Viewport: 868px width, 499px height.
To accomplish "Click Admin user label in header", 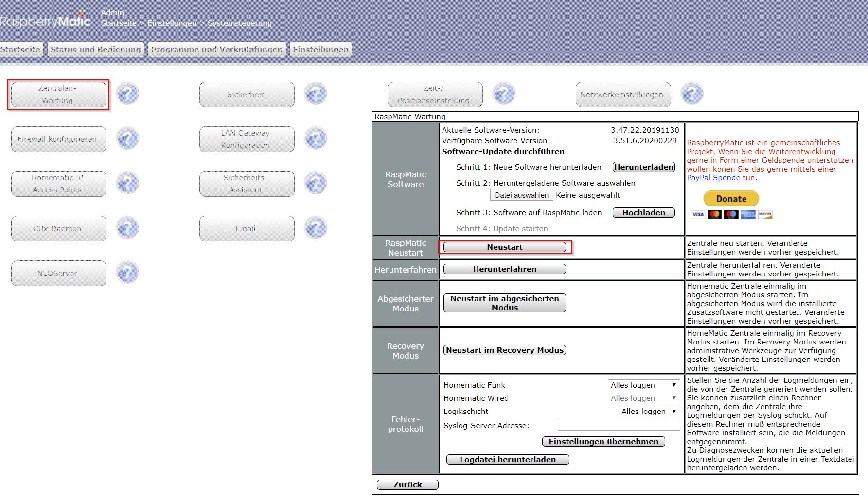I will [112, 13].
